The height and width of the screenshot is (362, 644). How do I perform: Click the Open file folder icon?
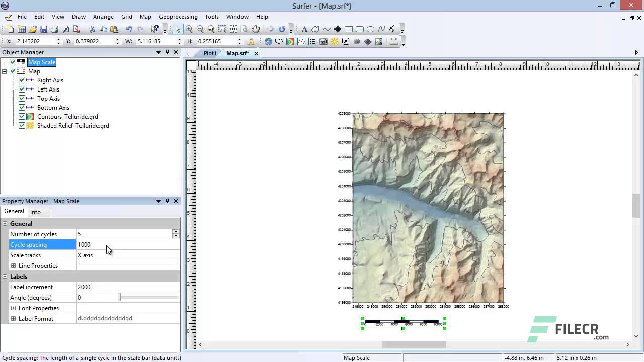(x=33, y=29)
